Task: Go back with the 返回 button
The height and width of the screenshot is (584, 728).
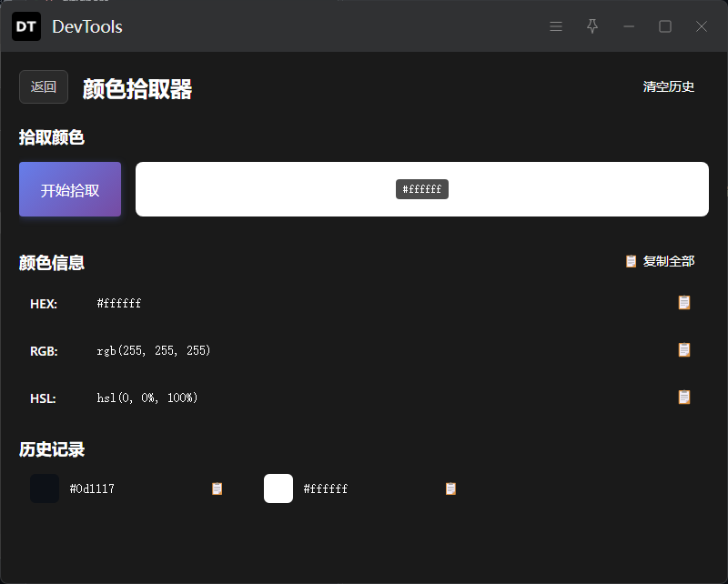Action: (44, 86)
